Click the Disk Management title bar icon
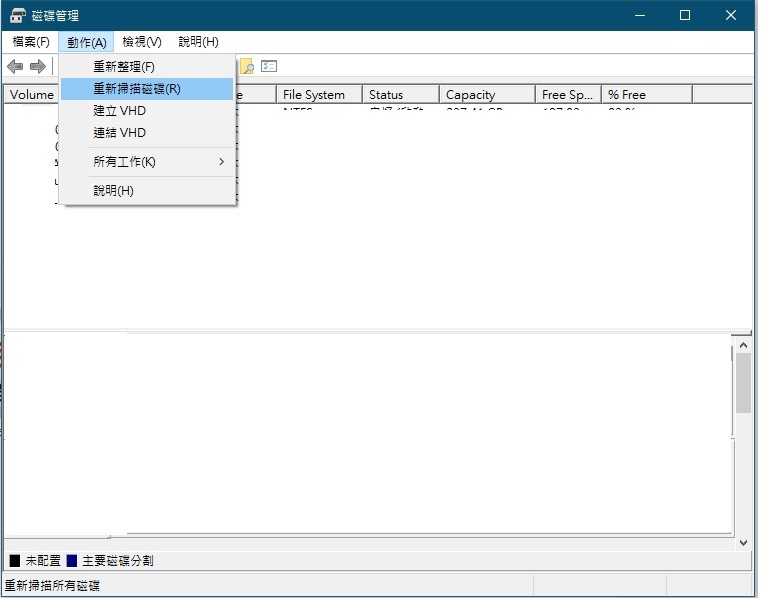This screenshot has width=762, height=598. click(17, 16)
